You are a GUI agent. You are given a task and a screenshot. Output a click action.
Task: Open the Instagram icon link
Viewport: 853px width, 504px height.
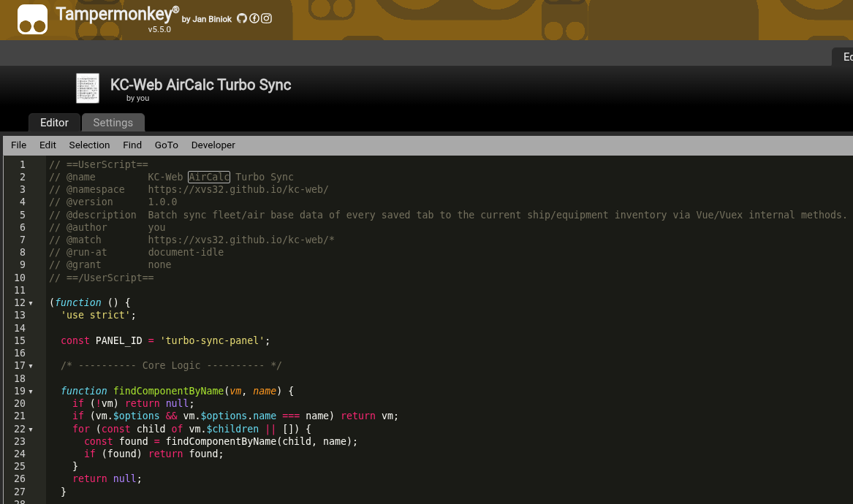click(266, 18)
